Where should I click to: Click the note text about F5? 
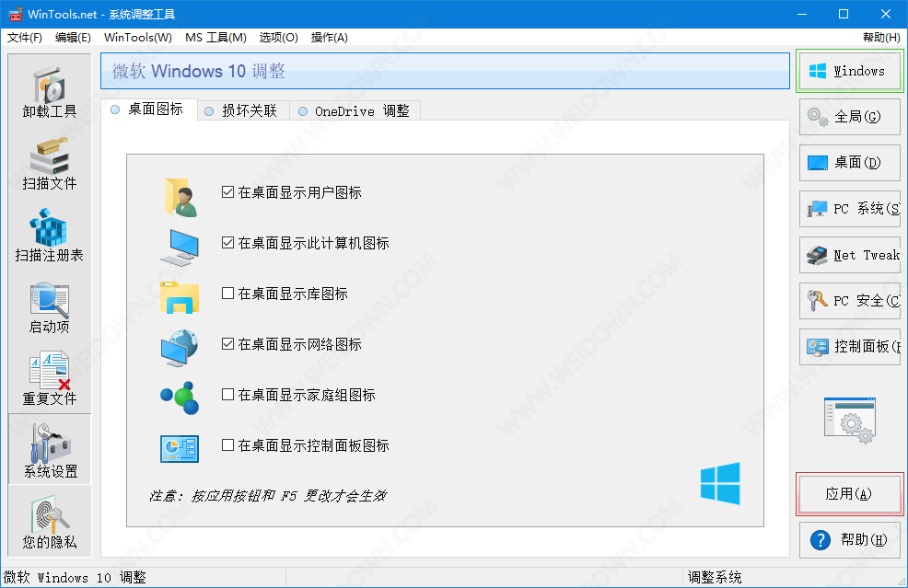(x=268, y=496)
